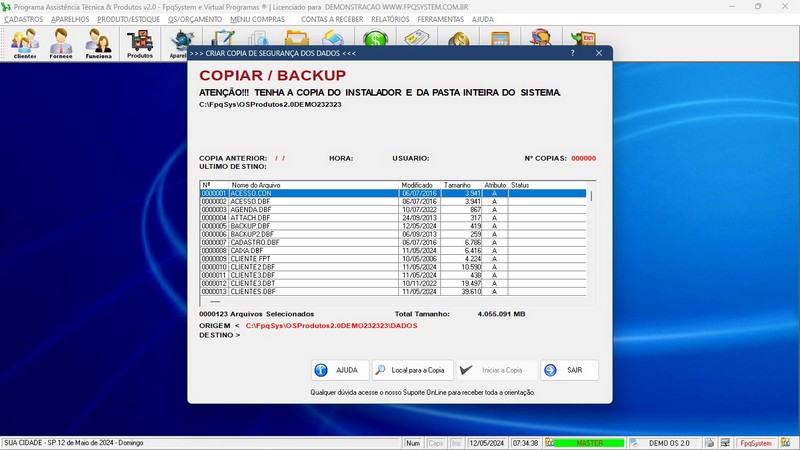Select the ATTACH.DBF file row

[393, 218]
